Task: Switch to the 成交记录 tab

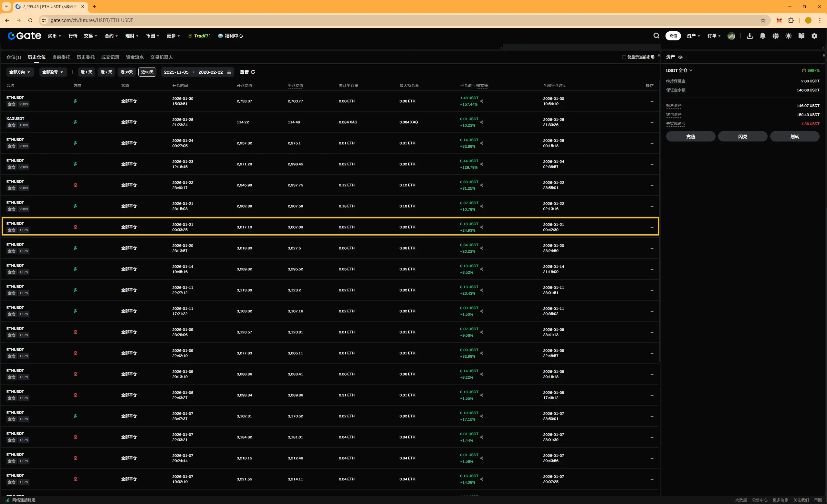Action: [x=110, y=57]
